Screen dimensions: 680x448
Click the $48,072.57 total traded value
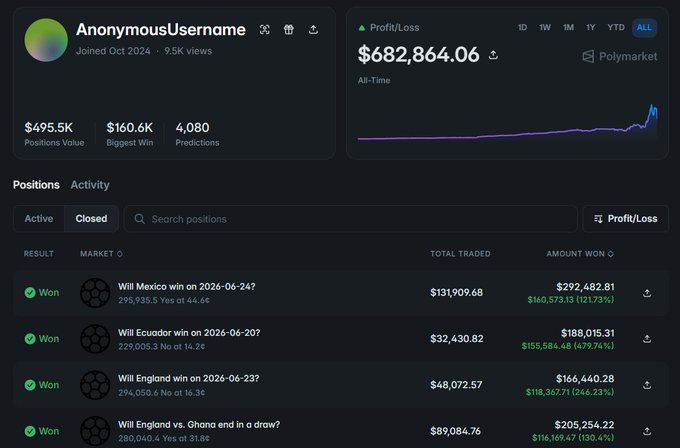[x=456, y=385]
